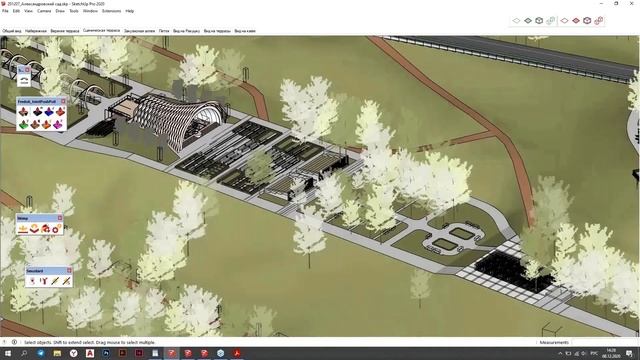
Task: Close the bottom floating toolbar
Action: coord(69,270)
